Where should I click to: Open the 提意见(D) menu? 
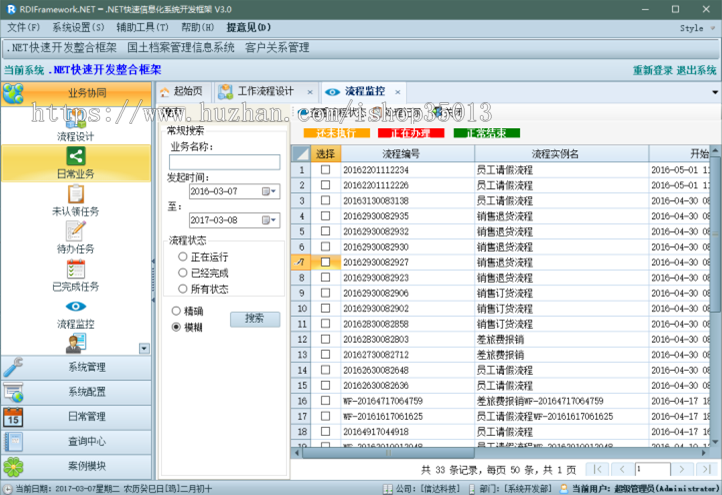tap(249, 27)
